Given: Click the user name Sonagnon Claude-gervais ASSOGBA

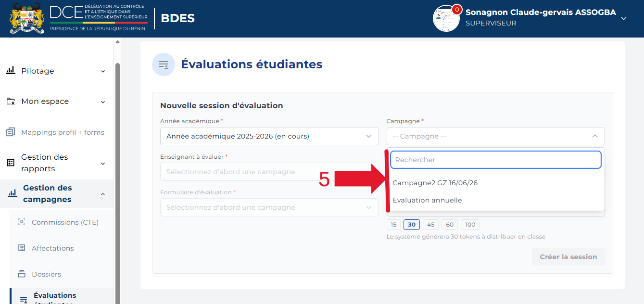Looking at the screenshot, I should pos(541,13).
